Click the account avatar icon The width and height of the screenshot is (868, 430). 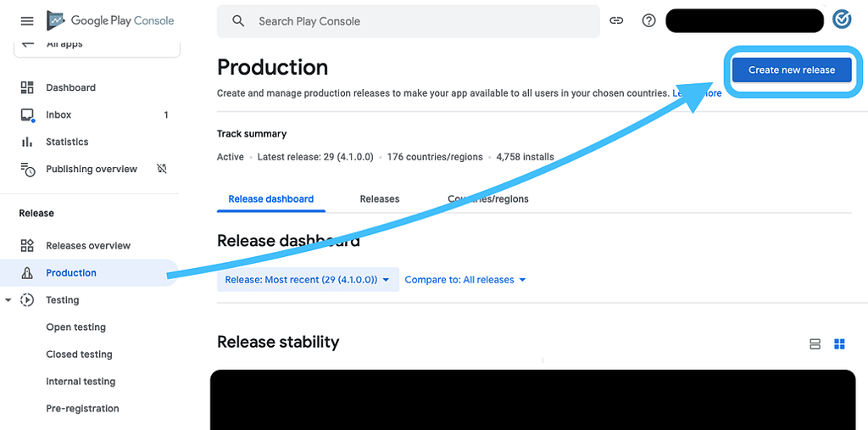(842, 20)
